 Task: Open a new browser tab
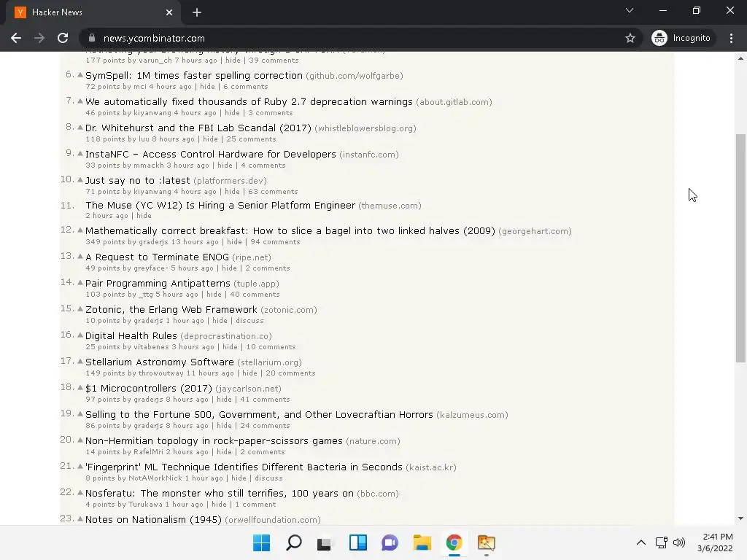pos(197,12)
